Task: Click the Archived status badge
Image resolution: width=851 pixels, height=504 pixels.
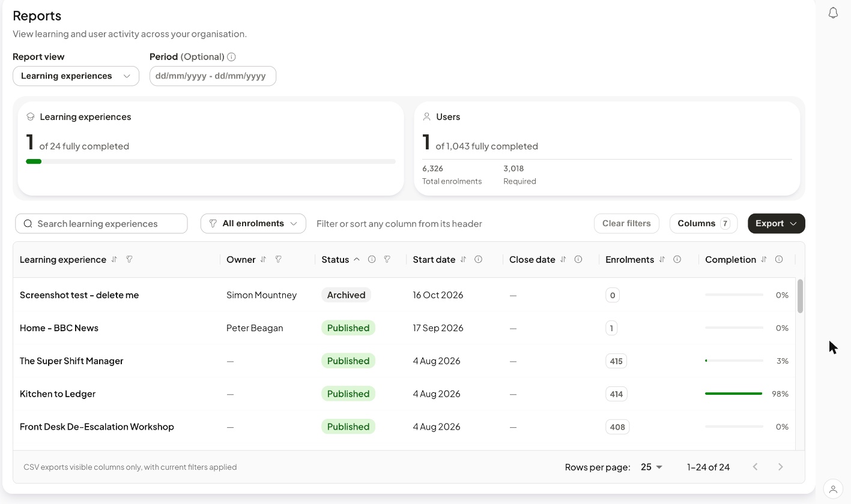Action: coord(347,295)
